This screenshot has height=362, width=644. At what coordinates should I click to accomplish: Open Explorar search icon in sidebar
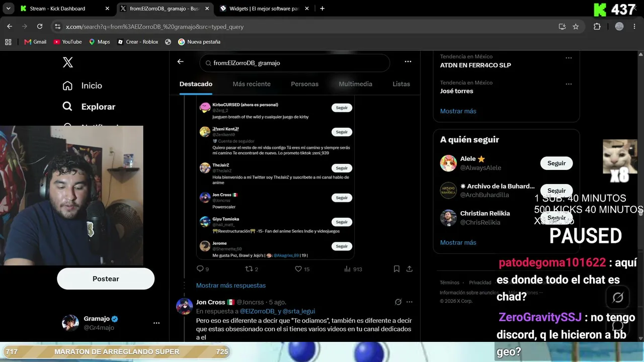[x=67, y=107]
